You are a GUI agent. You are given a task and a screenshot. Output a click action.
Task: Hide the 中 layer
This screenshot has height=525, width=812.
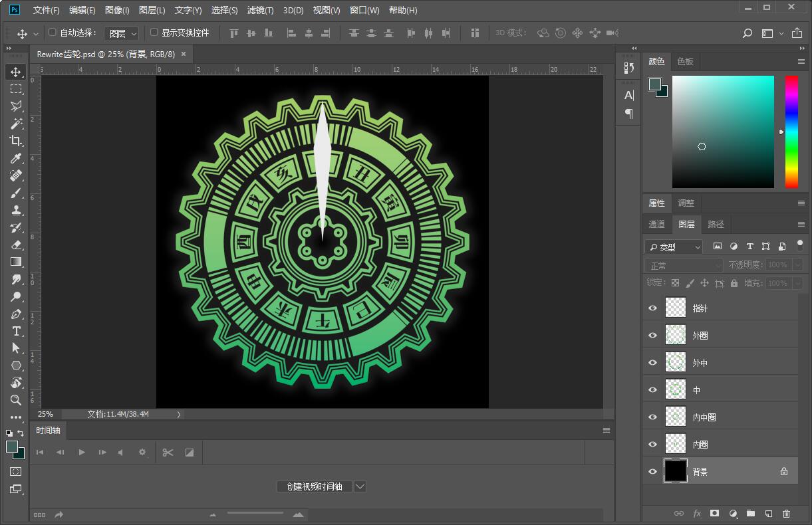(652, 390)
